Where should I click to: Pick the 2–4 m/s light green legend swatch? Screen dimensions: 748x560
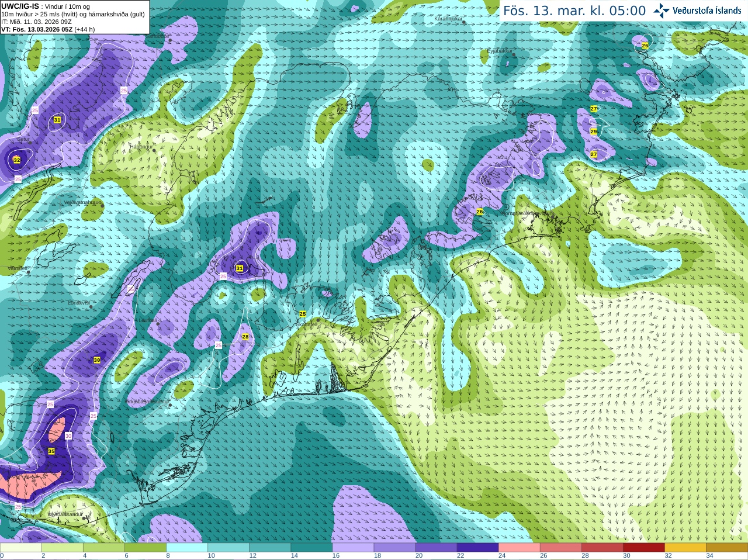pos(63,548)
